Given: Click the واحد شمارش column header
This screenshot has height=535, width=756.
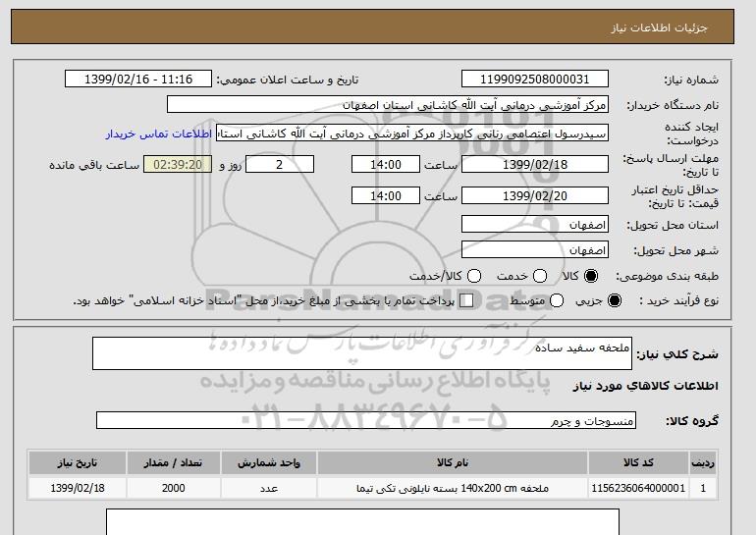Looking at the screenshot, I should point(269,462).
